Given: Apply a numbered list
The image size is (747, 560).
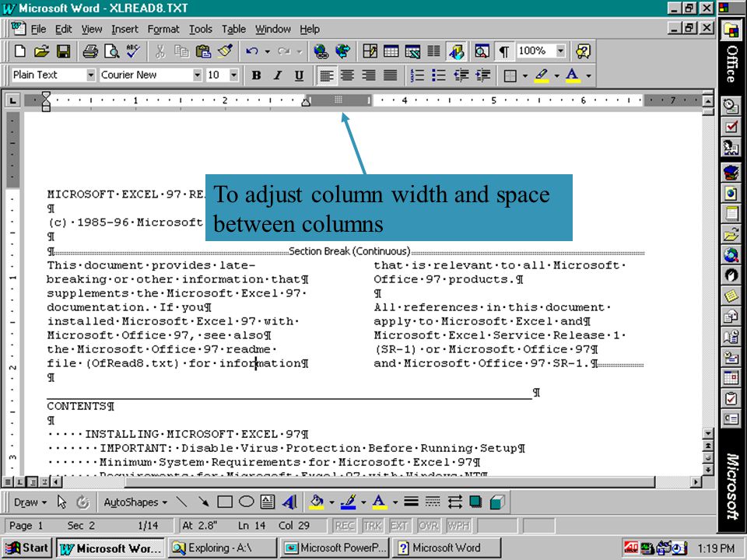Looking at the screenshot, I should click(417, 75).
